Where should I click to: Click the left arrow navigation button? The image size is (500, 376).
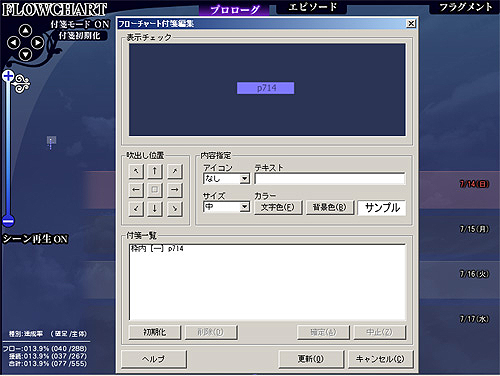[x=14, y=43]
